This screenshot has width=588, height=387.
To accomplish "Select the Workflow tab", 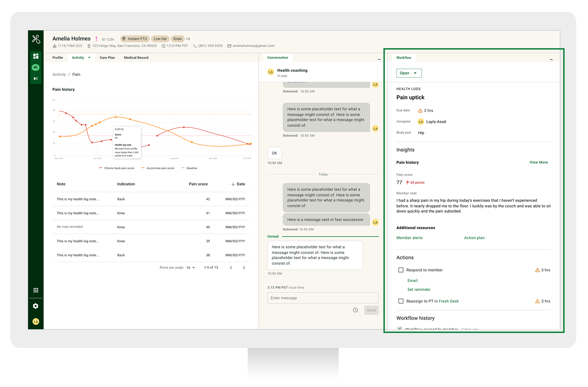I will click(x=404, y=58).
